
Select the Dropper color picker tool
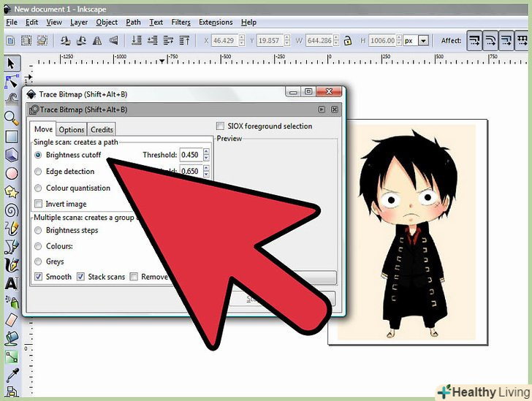pos(12,375)
